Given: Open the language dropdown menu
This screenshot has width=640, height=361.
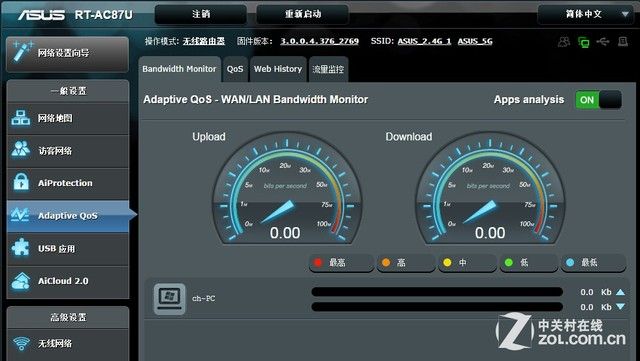Looking at the screenshot, I should point(587,14).
